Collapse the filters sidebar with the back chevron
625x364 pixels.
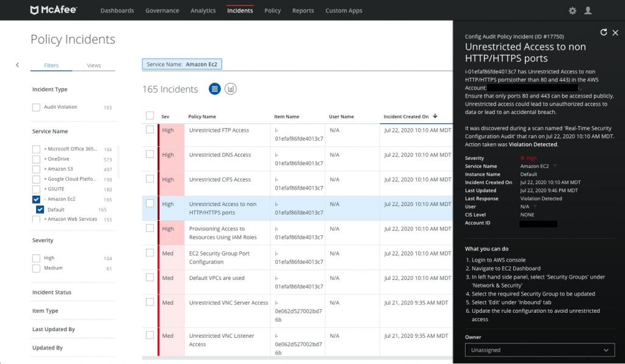coord(17,65)
